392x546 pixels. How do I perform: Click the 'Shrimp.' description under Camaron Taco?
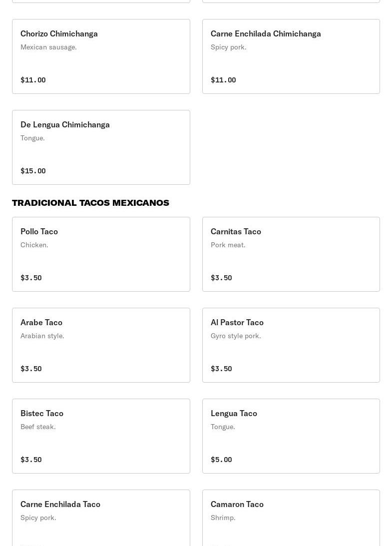tap(223, 518)
